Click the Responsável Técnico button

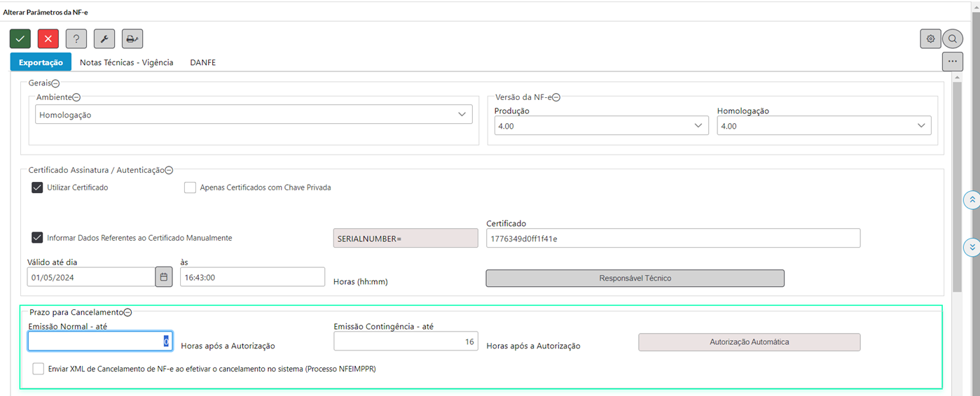pyautogui.click(x=635, y=278)
